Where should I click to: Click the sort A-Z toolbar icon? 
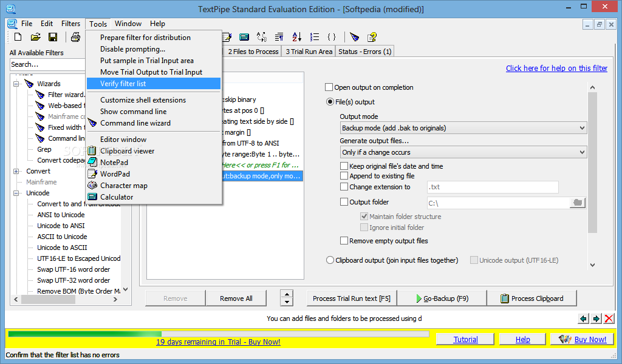tap(296, 37)
